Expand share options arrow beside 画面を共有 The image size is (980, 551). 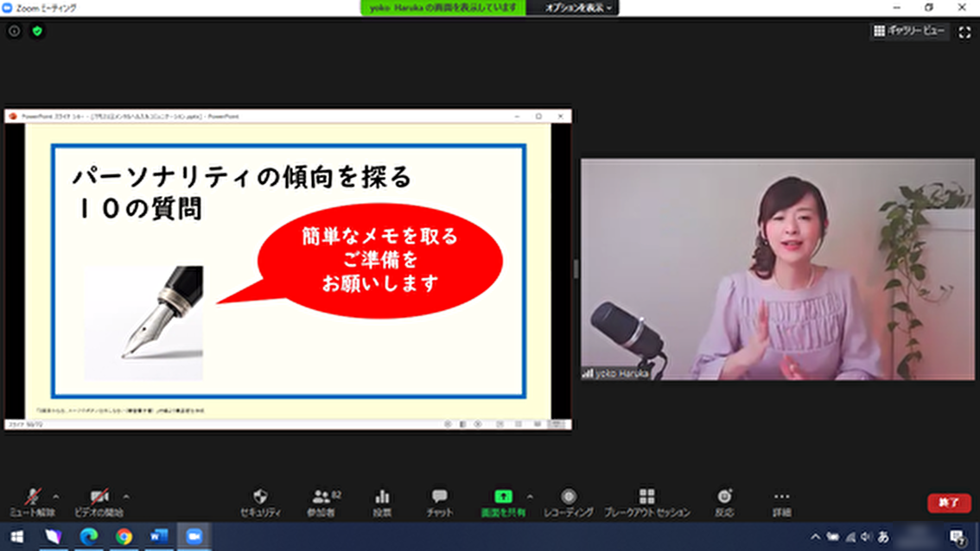[530, 497]
